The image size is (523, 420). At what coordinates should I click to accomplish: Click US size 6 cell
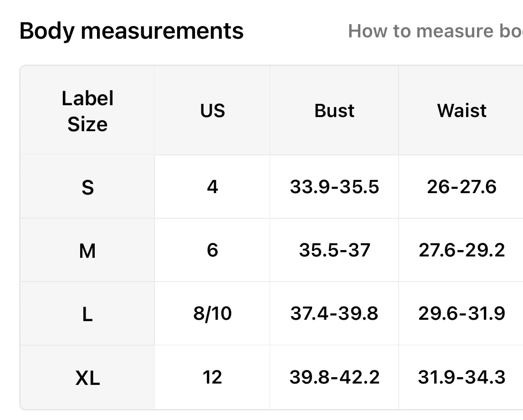coord(212,250)
